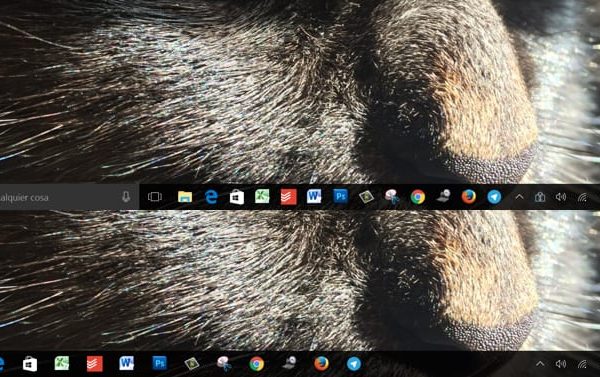The height and width of the screenshot is (377, 600).
Task: Open Wi-Fi network panel in lower taskbar
Action: tap(583, 364)
